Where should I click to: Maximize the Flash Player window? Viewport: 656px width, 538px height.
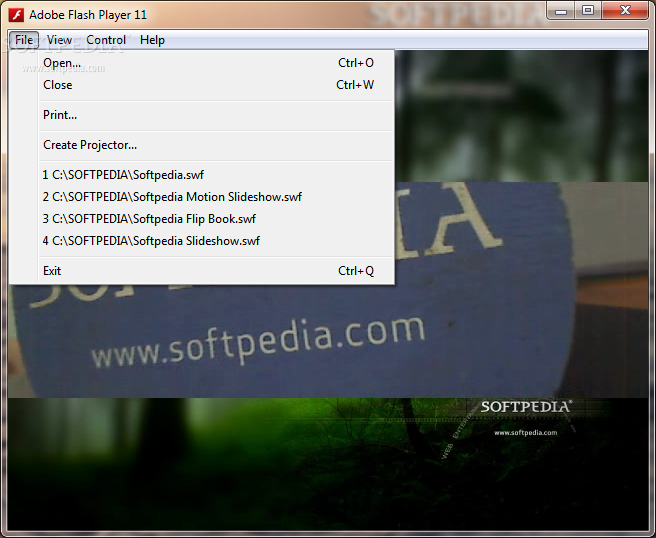(x=588, y=11)
